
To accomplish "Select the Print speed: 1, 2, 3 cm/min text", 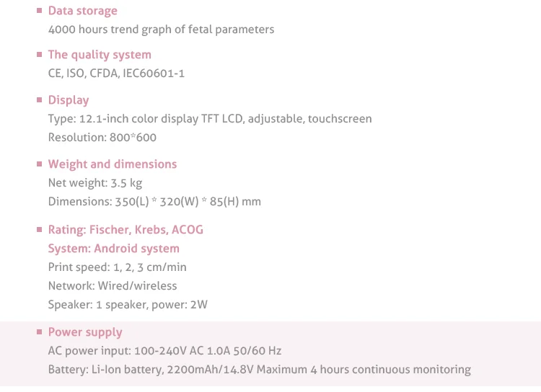I will [117, 267].
